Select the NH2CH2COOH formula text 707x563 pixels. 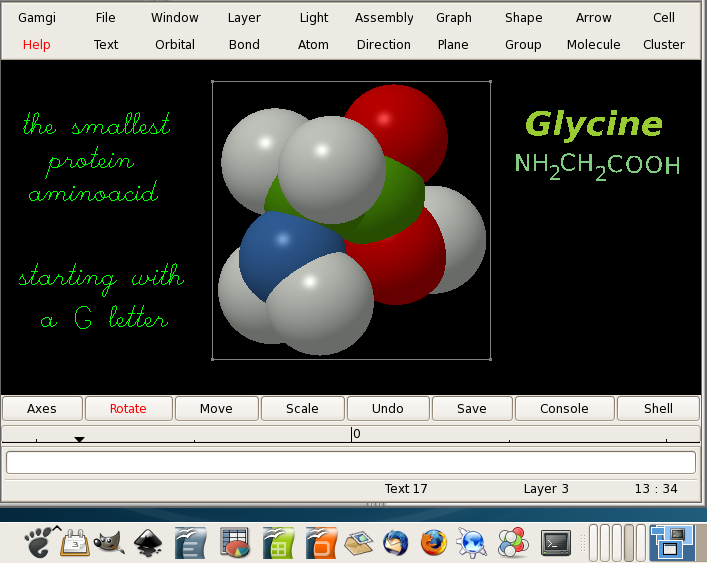597,166
